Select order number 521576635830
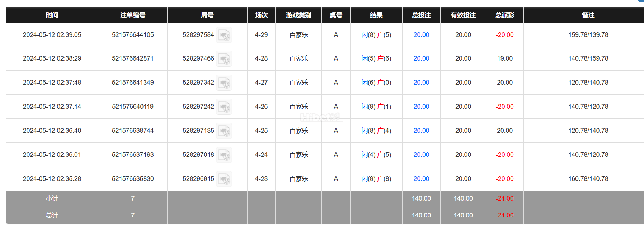 tap(133, 179)
